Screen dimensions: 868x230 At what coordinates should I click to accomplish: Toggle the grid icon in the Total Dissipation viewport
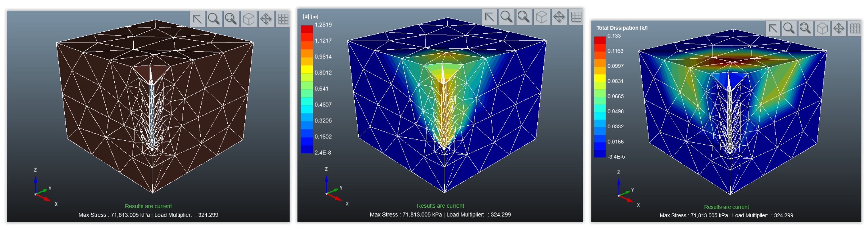pos(855,28)
